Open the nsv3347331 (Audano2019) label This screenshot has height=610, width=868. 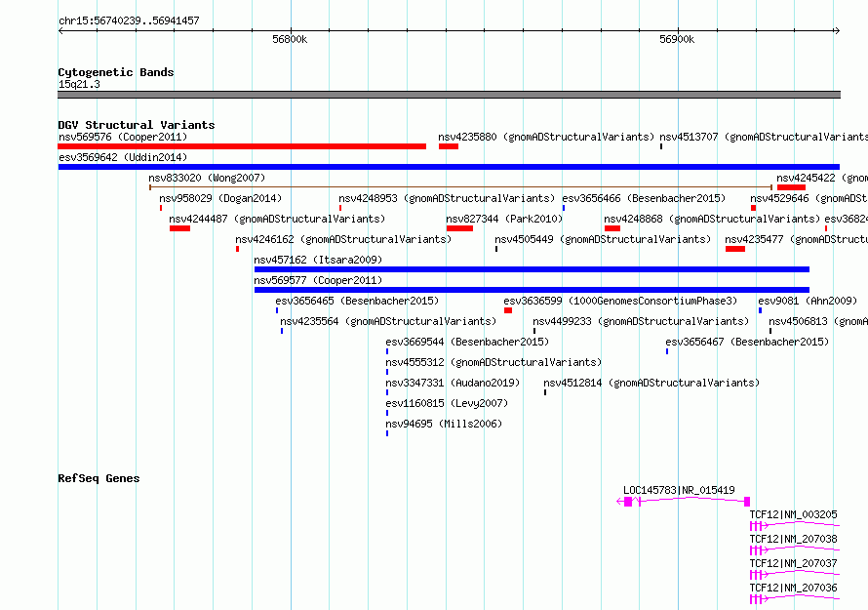pyautogui.click(x=453, y=383)
